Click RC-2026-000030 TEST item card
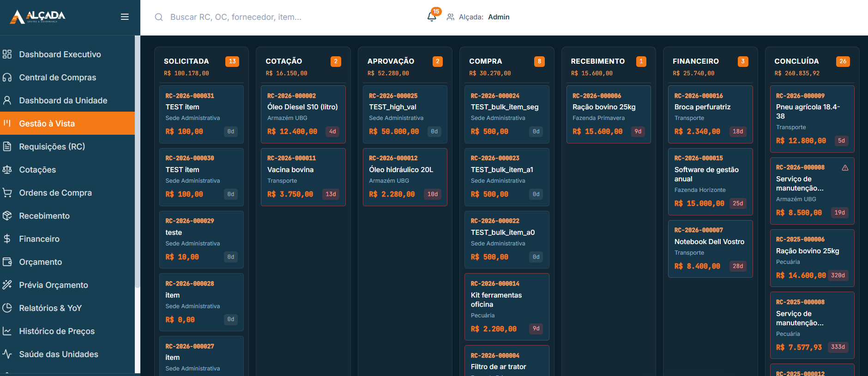 pos(201,177)
